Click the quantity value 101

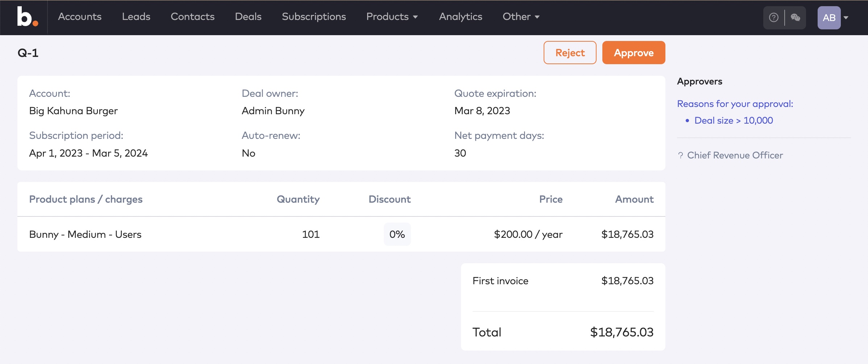click(x=311, y=234)
